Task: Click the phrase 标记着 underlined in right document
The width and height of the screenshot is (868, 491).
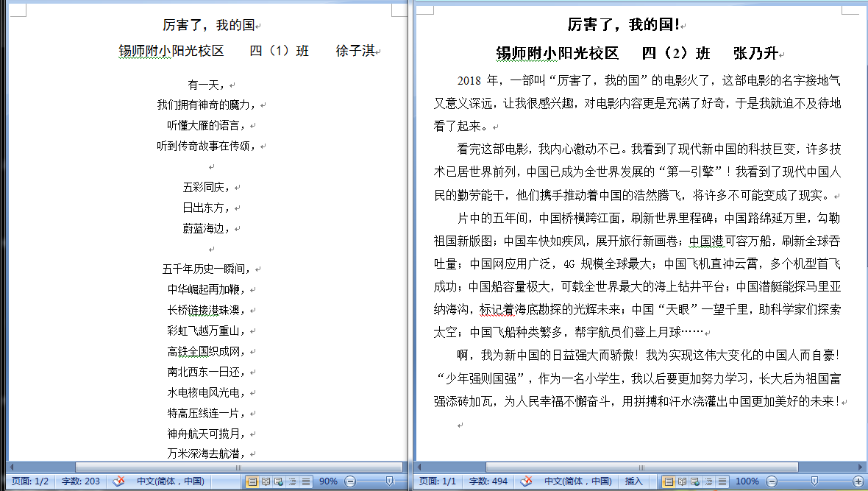Action: (x=497, y=309)
